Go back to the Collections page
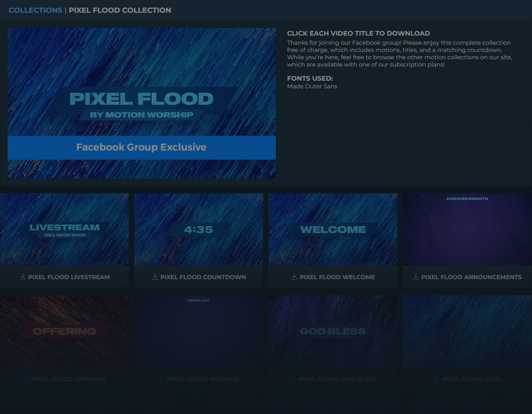The width and height of the screenshot is (532, 414). click(35, 10)
